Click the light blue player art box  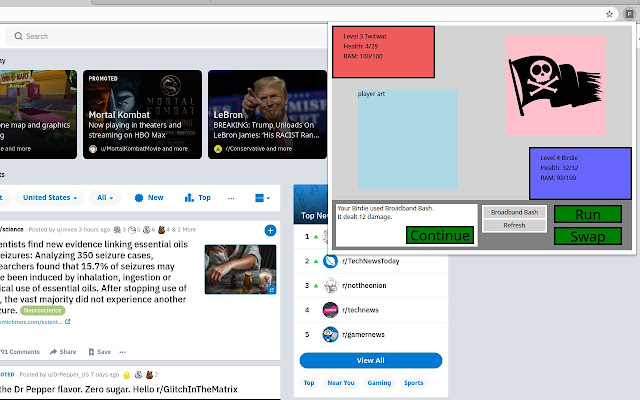[x=408, y=139]
